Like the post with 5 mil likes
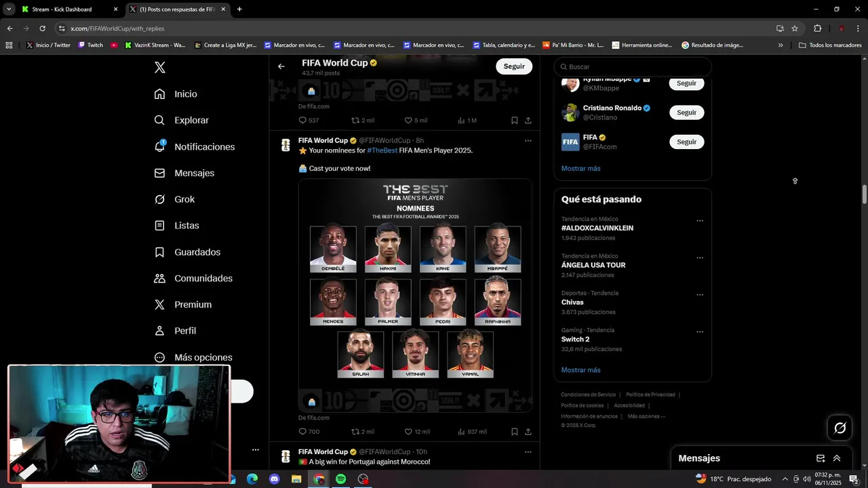 416,121
